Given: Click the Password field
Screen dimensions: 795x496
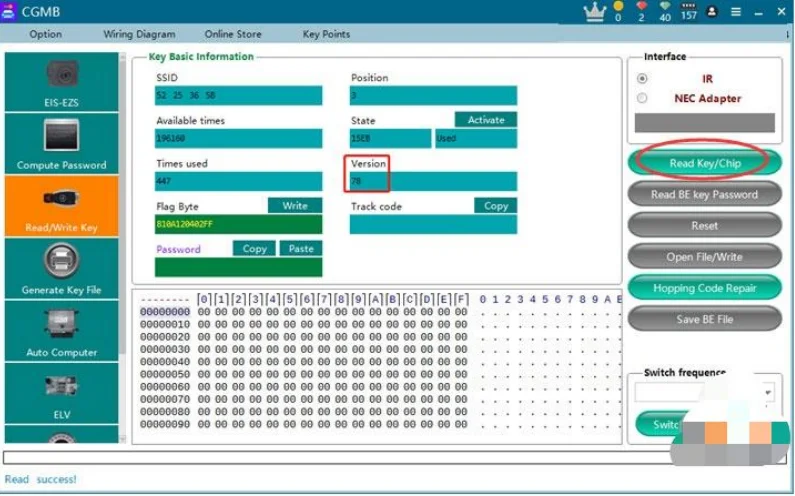Looking at the screenshot, I should (238, 267).
